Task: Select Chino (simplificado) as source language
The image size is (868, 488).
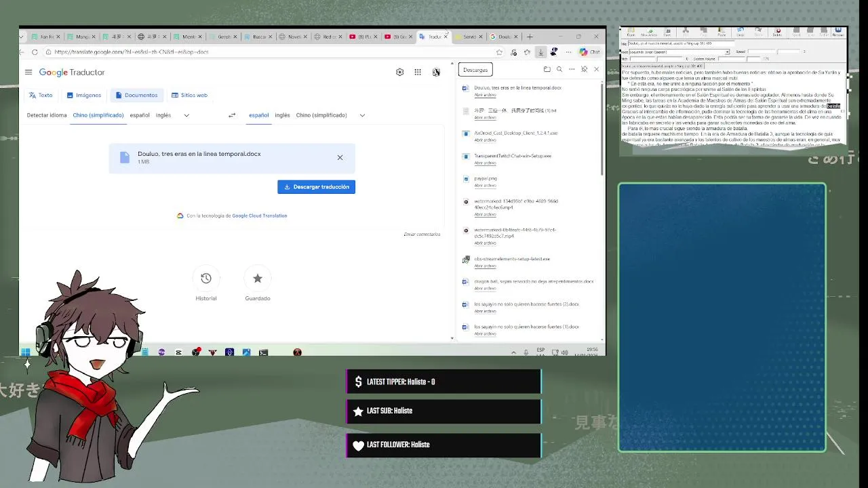Action: pyautogui.click(x=98, y=115)
